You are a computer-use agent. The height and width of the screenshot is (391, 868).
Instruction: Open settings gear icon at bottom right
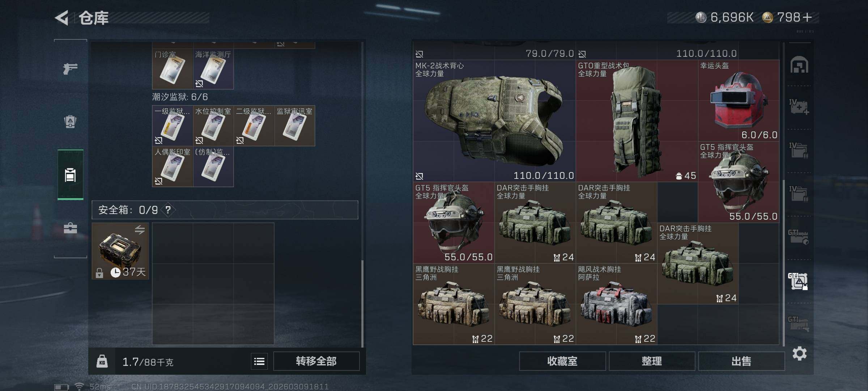[x=800, y=353]
